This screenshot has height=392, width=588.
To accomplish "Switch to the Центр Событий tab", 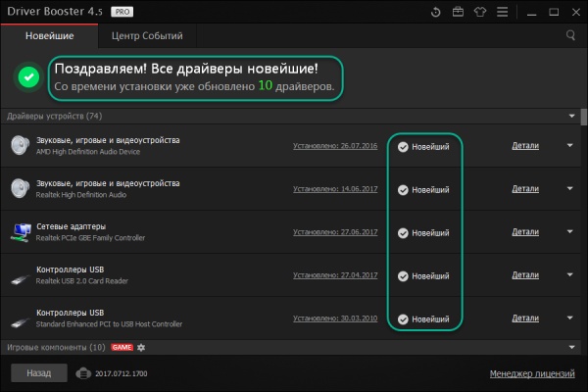I will click(x=147, y=36).
